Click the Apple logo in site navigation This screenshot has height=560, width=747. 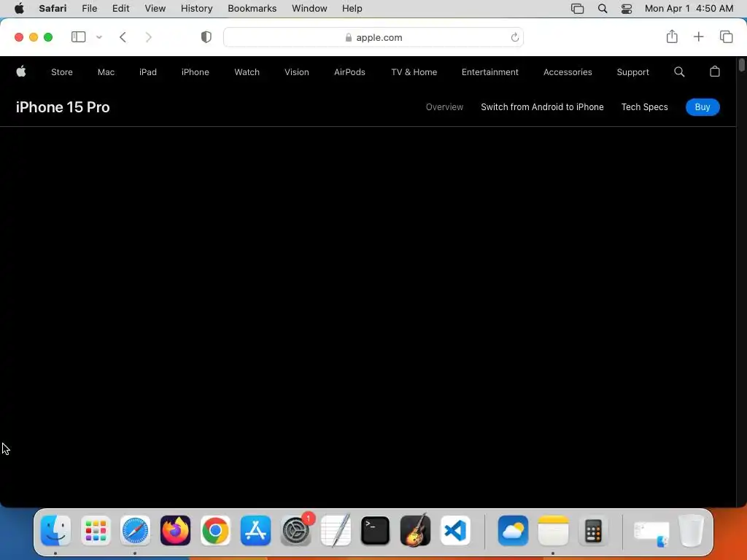tap(21, 72)
